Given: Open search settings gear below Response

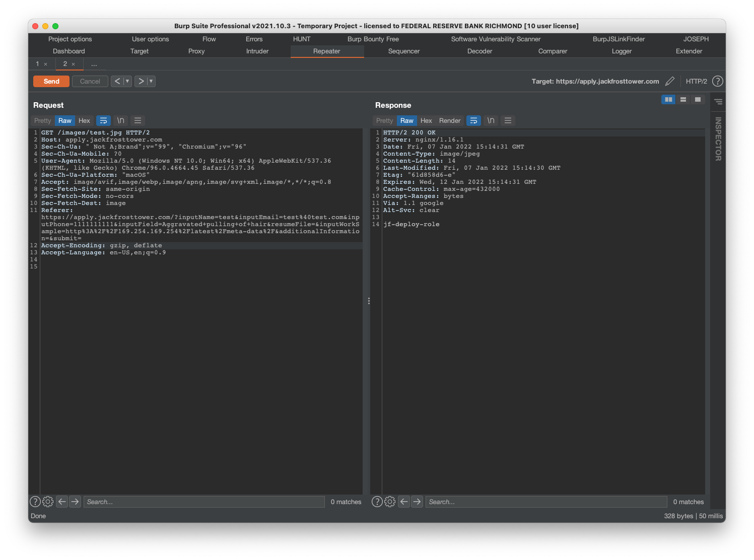Looking at the screenshot, I should 390,502.
